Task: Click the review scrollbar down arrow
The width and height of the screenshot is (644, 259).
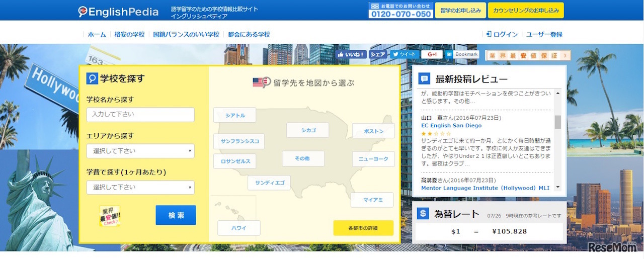Action: [x=557, y=187]
